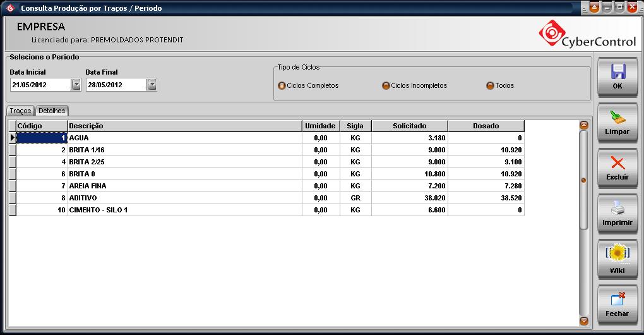
Task: Switch to the Traços tab
Action: [x=21, y=111]
